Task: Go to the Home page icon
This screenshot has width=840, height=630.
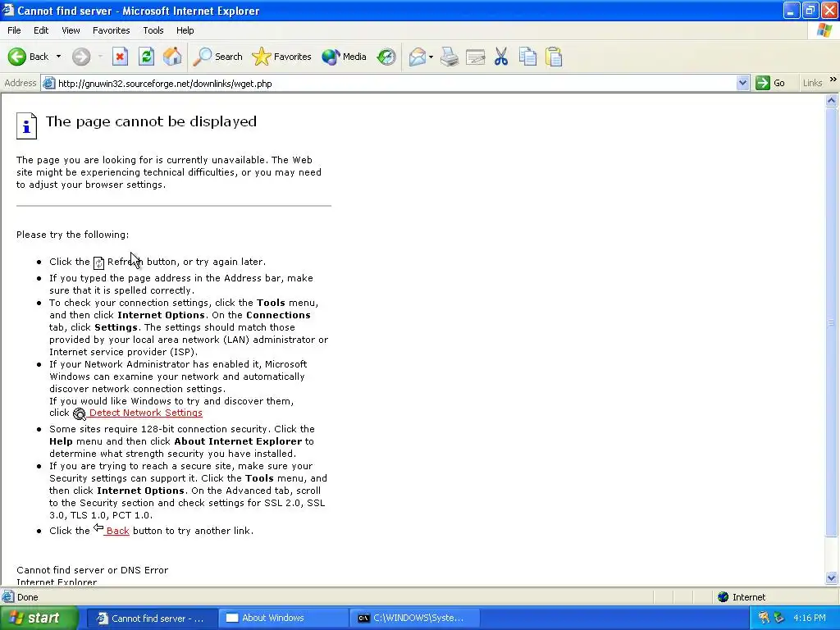Action: point(172,57)
